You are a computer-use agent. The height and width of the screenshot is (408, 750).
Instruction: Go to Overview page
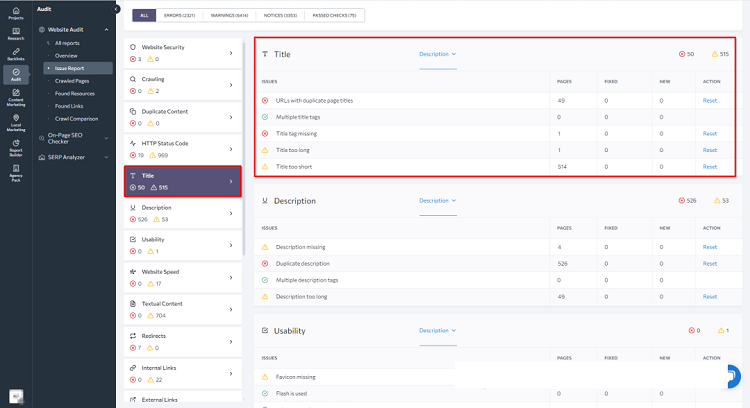point(66,55)
